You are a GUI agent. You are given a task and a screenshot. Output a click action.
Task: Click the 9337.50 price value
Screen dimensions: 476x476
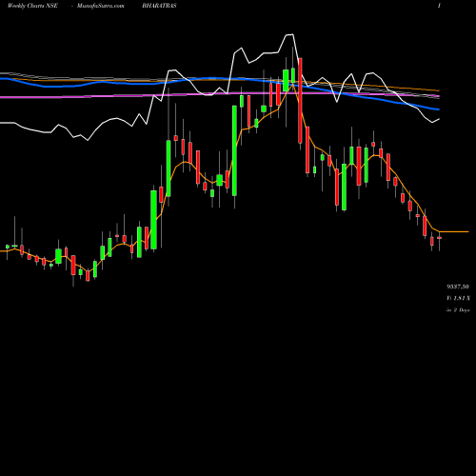coord(458,287)
